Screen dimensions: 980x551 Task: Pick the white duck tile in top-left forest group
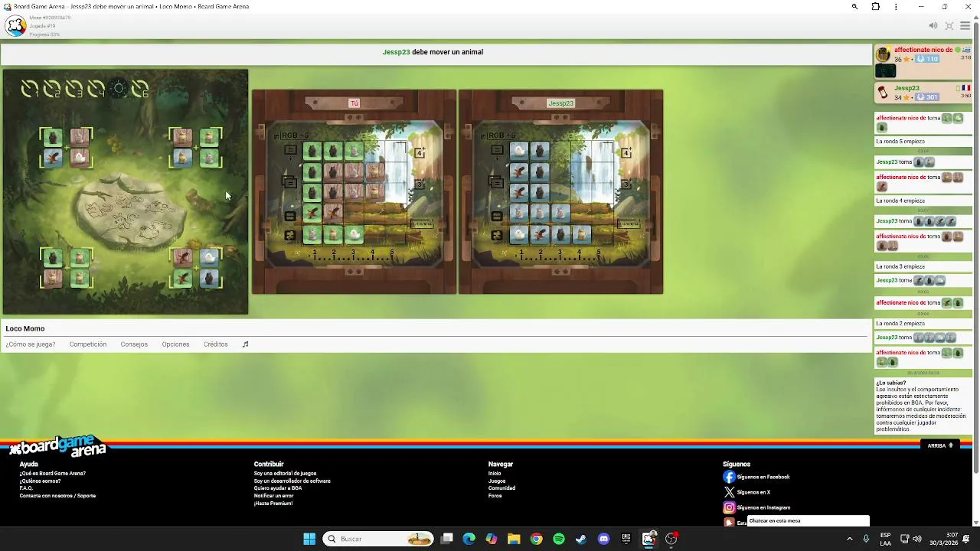[x=80, y=158]
